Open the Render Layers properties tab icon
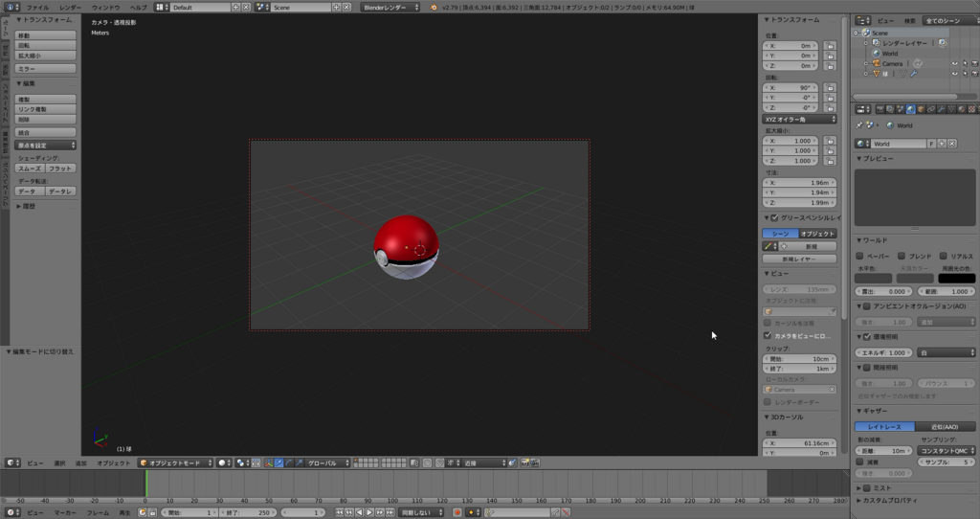Viewport: 980px width, 519px height. 890,109
